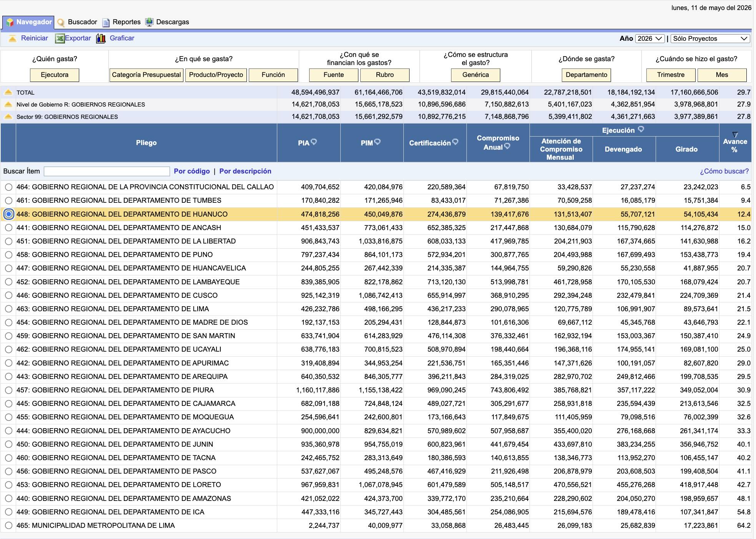Click the Por descripción search link

pos(245,171)
